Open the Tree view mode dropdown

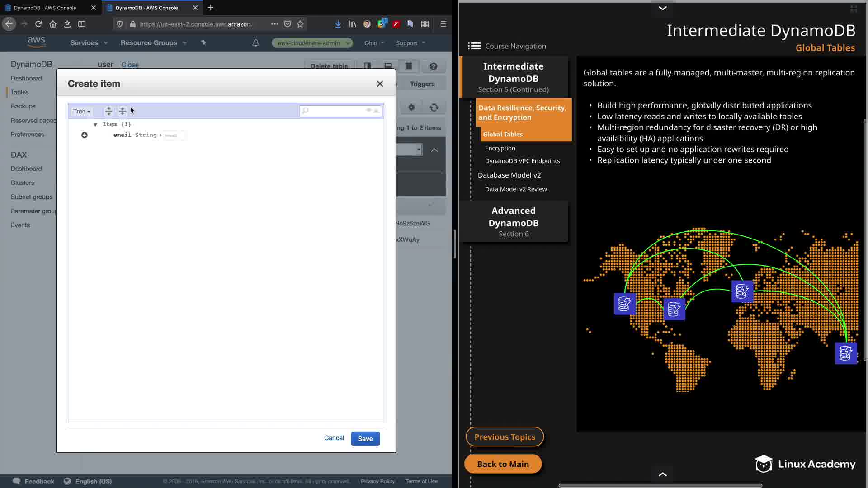(82, 111)
